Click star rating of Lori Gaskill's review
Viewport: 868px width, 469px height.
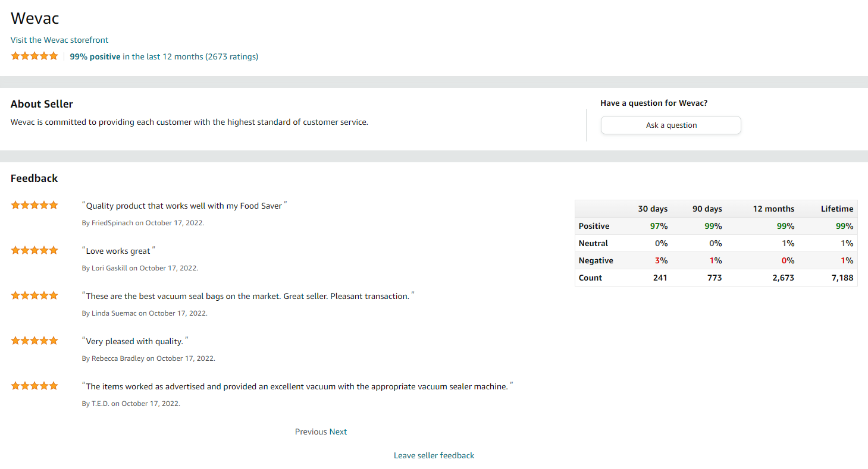click(35, 251)
